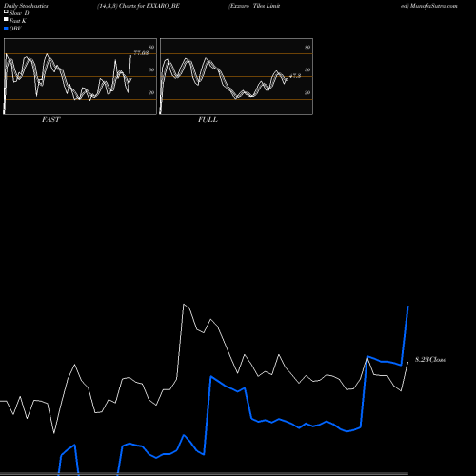Click the 'Charts for EXXARO_BE' heading
This screenshot has height=476, width=476.
point(149,6)
